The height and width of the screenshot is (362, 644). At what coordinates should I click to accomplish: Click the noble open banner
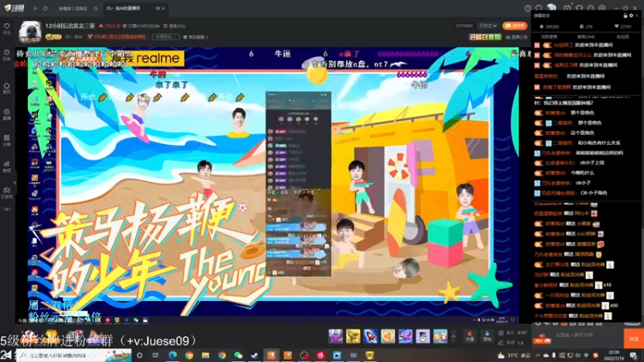point(485,37)
